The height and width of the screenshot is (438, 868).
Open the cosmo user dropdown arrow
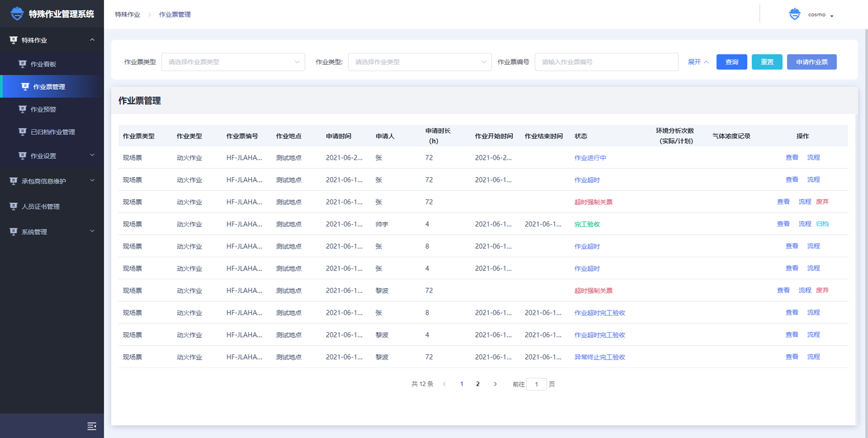(832, 16)
